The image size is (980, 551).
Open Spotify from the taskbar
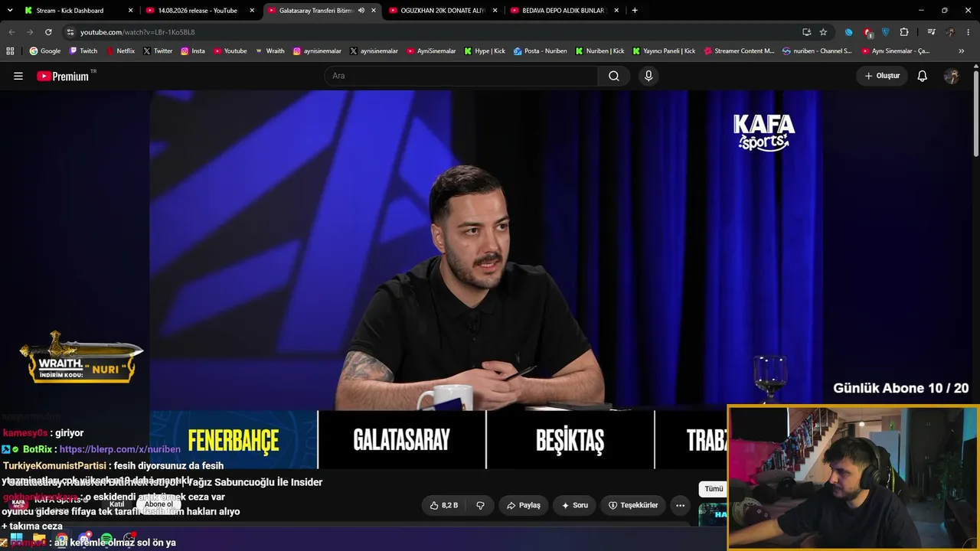point(106,539)
